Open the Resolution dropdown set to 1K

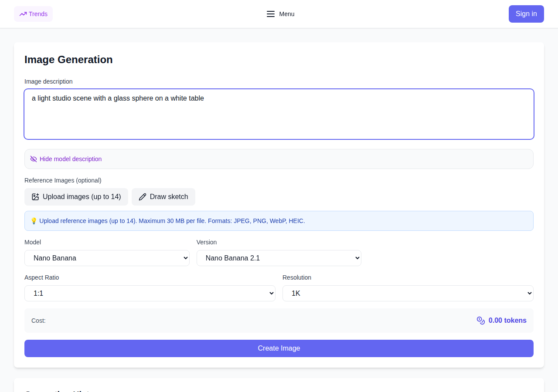click(x=408, y=293)
